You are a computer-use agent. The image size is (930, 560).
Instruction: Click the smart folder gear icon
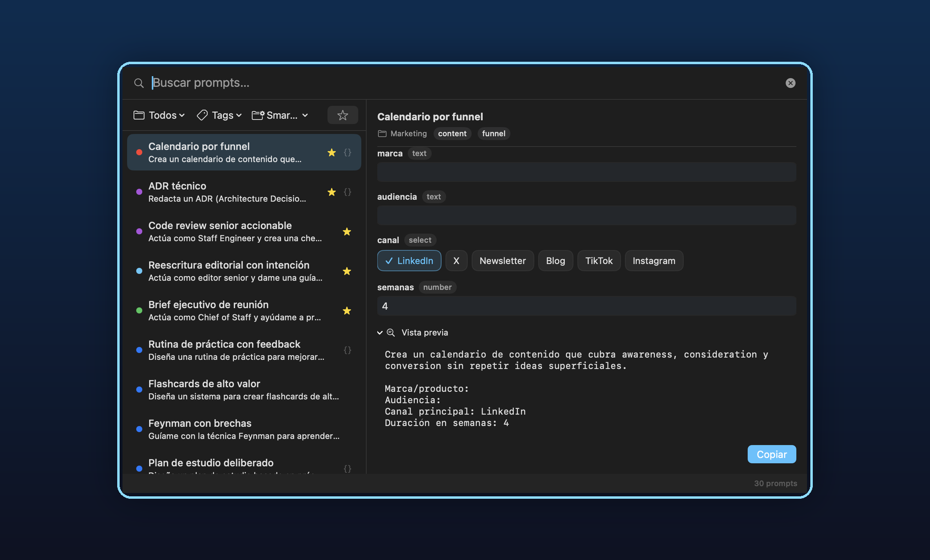coord(258,115)
